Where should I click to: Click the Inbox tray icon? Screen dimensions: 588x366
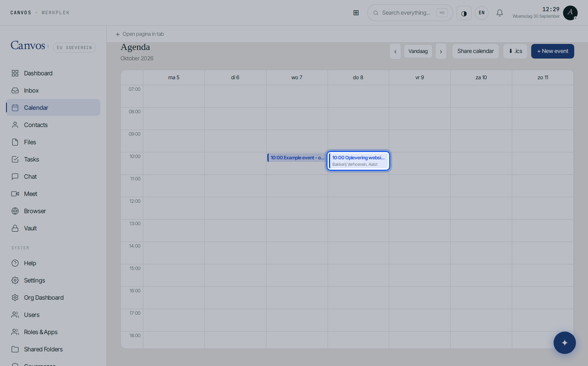coord(15,90)
